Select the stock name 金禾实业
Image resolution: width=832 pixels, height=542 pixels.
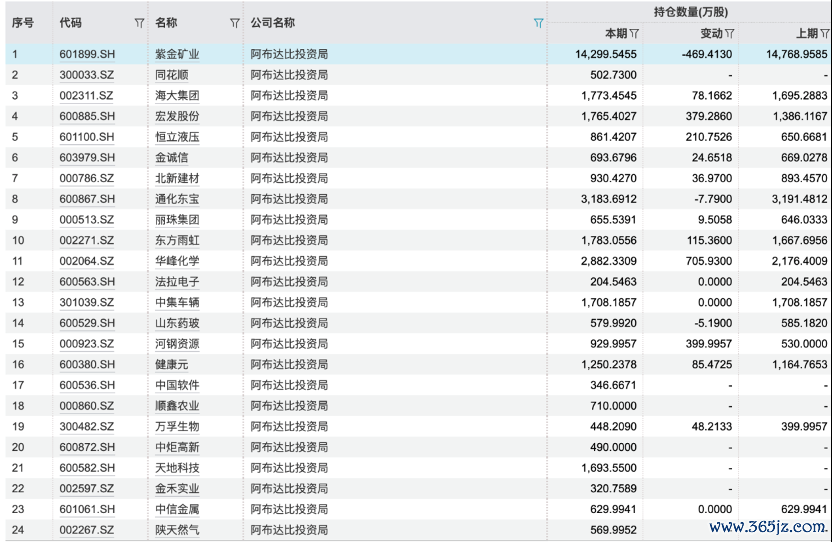click(x=177, y=489)
